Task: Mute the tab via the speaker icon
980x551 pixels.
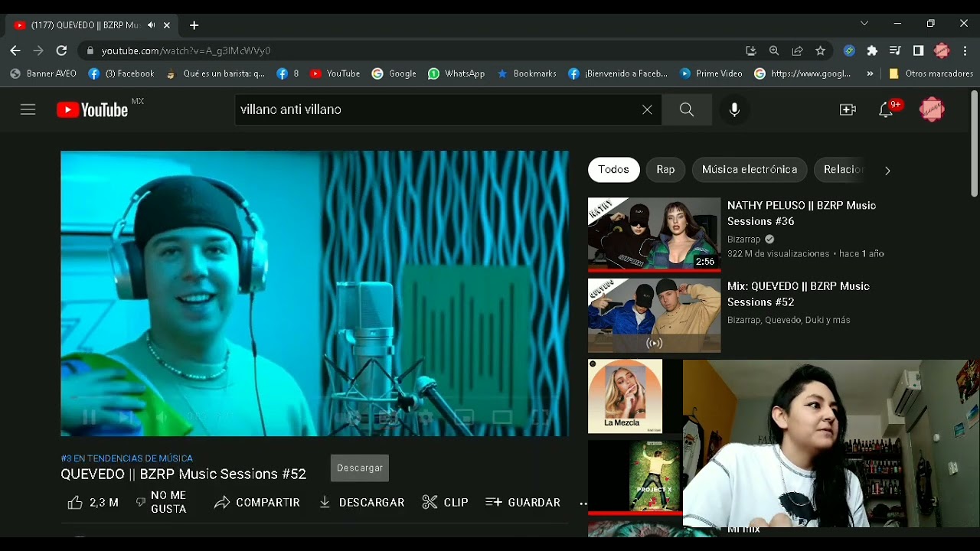Action: 151,25
